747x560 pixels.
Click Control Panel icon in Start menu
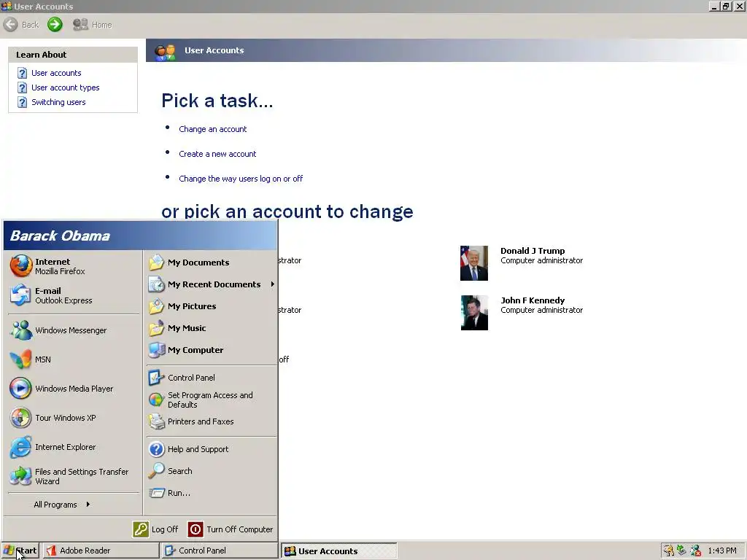156,378
